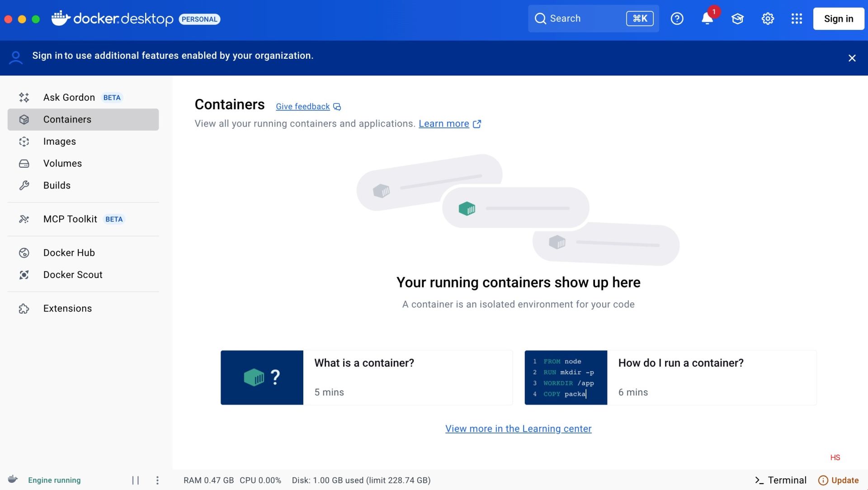Click the container question mark thumbnail image
The height and width of the screenshot is (490, 868).
click(262, 377)
